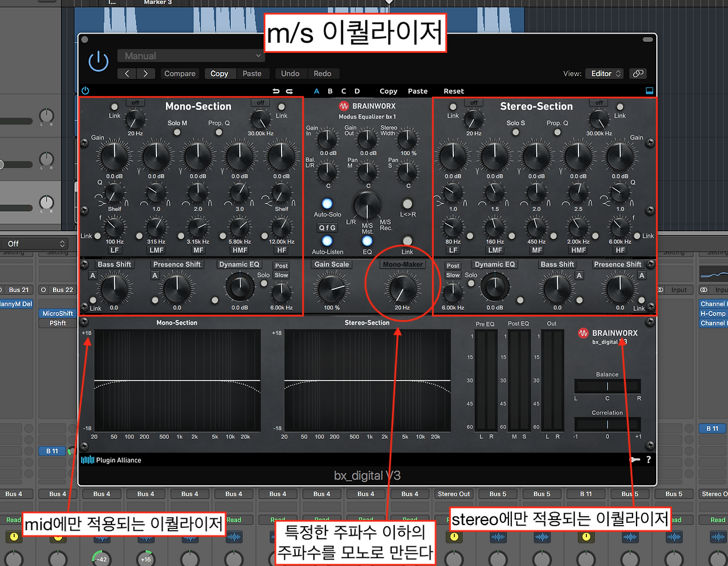Click the Compare button
The height and width of the screenshot is (566, 728).
pos(180,73)
